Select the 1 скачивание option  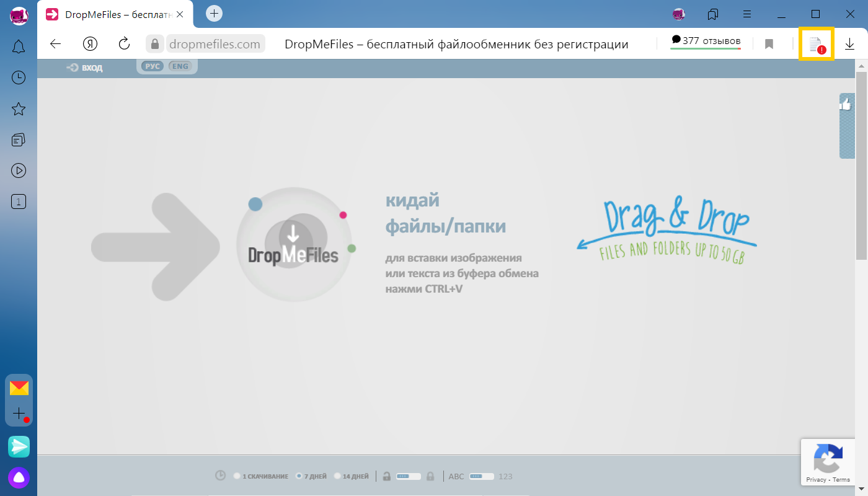pyautogui.click(x=237, y=476)
